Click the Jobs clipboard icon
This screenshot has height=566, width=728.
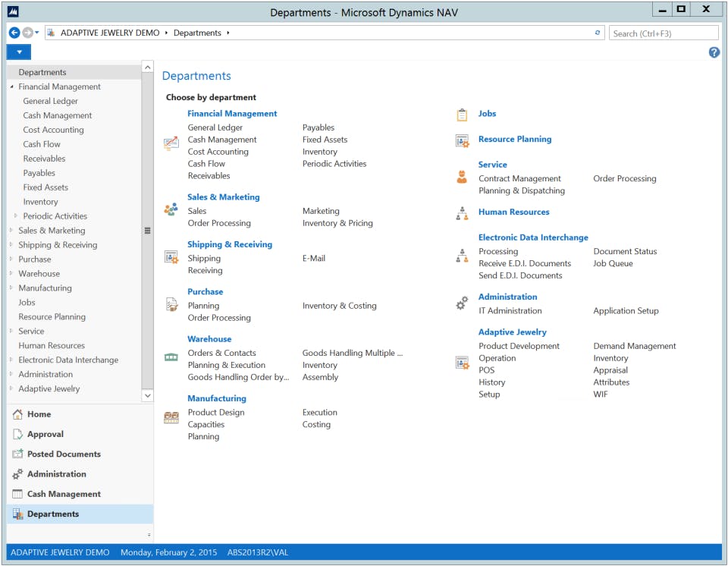(462, 115)
